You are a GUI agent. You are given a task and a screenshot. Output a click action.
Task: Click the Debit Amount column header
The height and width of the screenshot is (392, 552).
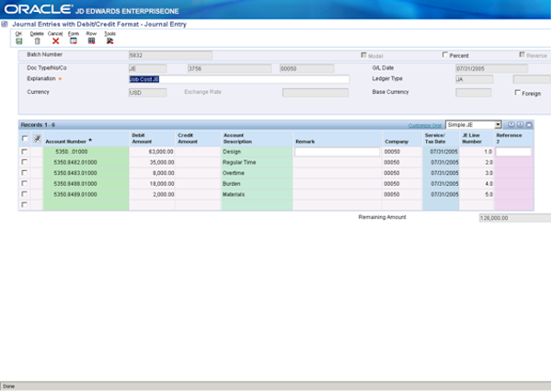152,138
